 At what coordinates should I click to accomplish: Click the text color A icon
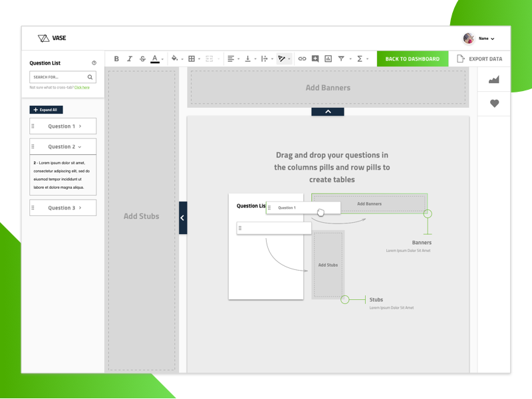tap(155, 59)
